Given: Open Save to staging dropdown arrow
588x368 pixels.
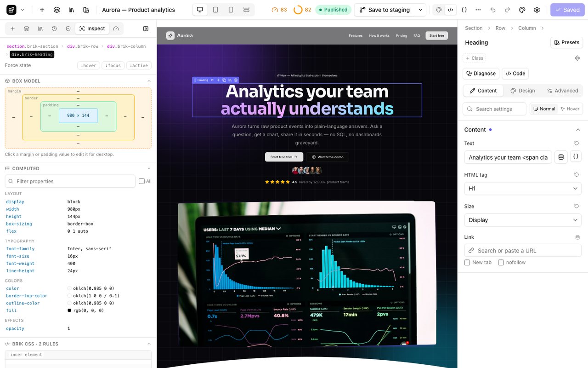Looking at the screenshot, I should pyautogui.click(x=421, y=10).
